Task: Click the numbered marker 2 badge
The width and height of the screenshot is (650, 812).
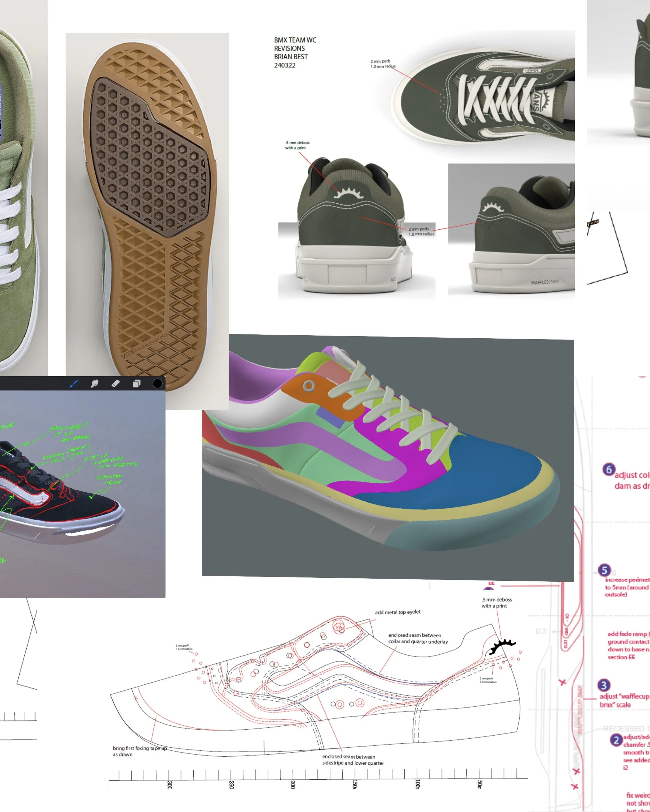Action: pos(616,740)
